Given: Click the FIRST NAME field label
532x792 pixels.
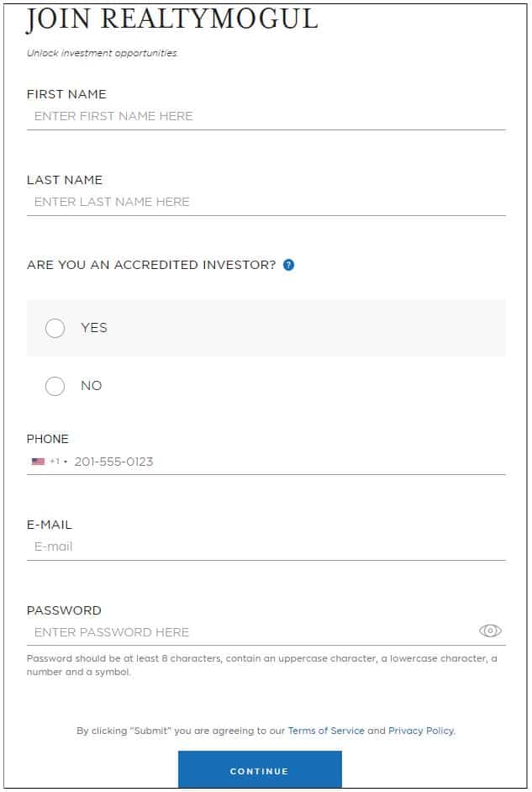Looking at the screenshot, I should 66,94.
